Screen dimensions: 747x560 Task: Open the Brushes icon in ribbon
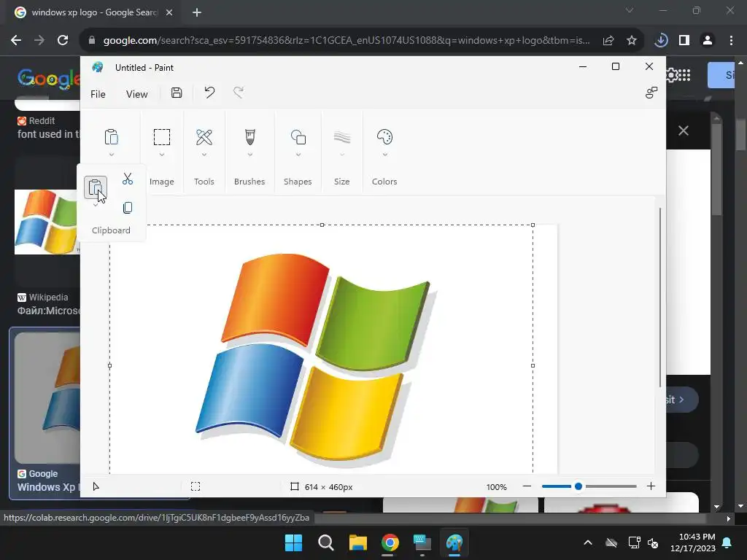click(x=250, y=137)
